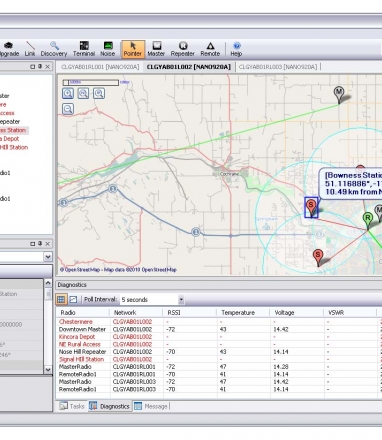Click the 14.28 voltage cell
The image size is (382, 440).
click(281, 367)
